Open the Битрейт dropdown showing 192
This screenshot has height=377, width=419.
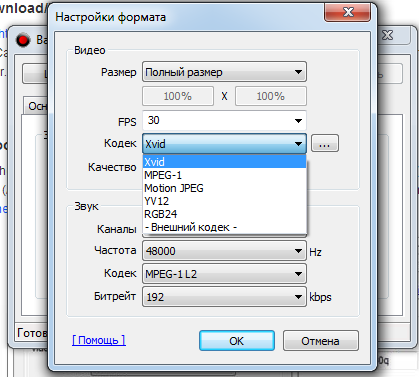pos(224,297)
